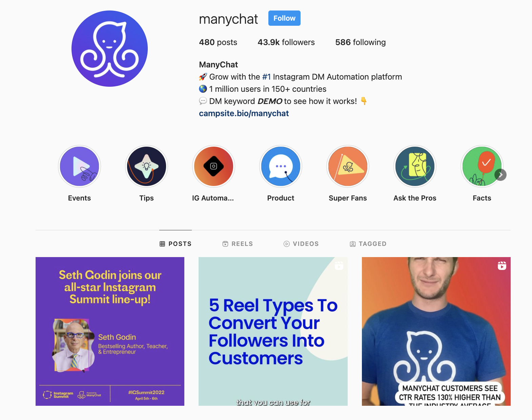The height and width of the screenshot is (420, 532).
Task: Switch to the Tagged tab
Action: [368, 244]
